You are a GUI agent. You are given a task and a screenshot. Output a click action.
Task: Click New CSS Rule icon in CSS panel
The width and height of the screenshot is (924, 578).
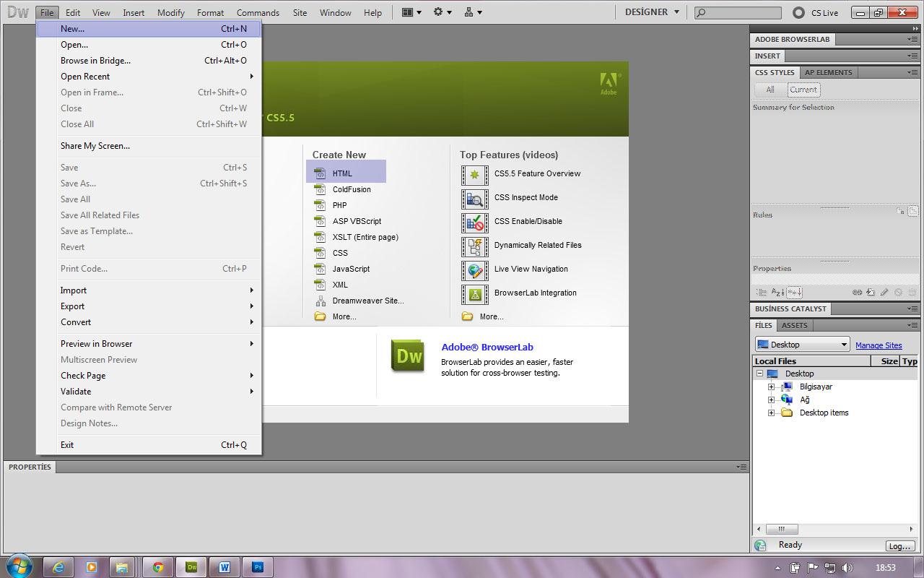click(x=871, y=292)
